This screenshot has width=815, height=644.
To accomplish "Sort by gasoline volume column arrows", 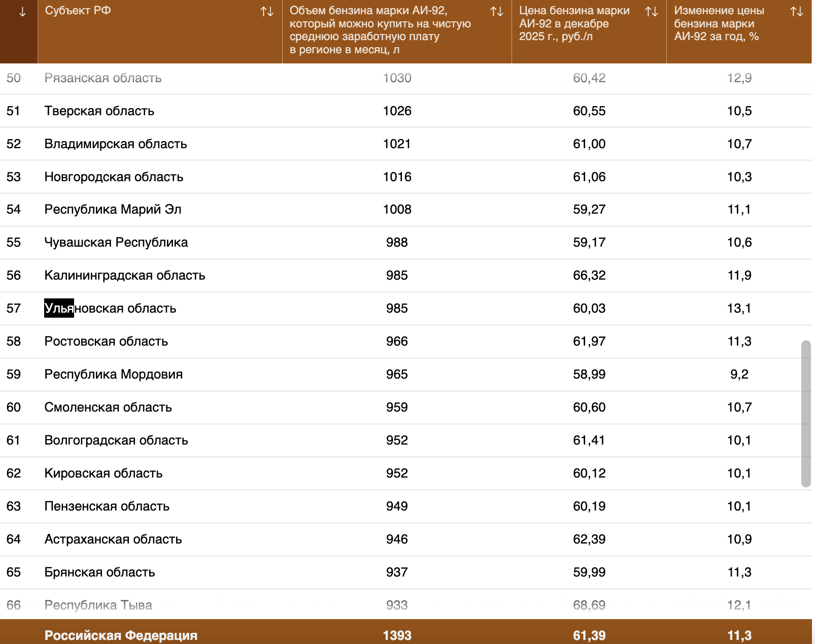I will click(496, 12).
